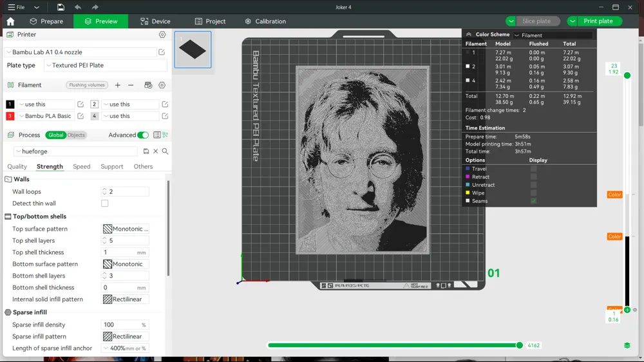644x362 pixels.
Task: Toggle Wipe display checkbox
Action: pyautogui.click(x=533, y=193)
